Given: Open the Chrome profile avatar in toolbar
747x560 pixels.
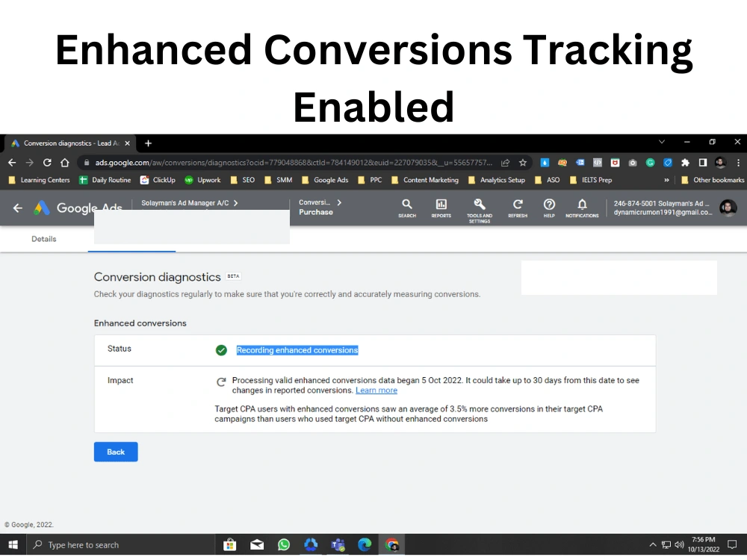Looking at the screenshot, I should (x=720, y=163).
